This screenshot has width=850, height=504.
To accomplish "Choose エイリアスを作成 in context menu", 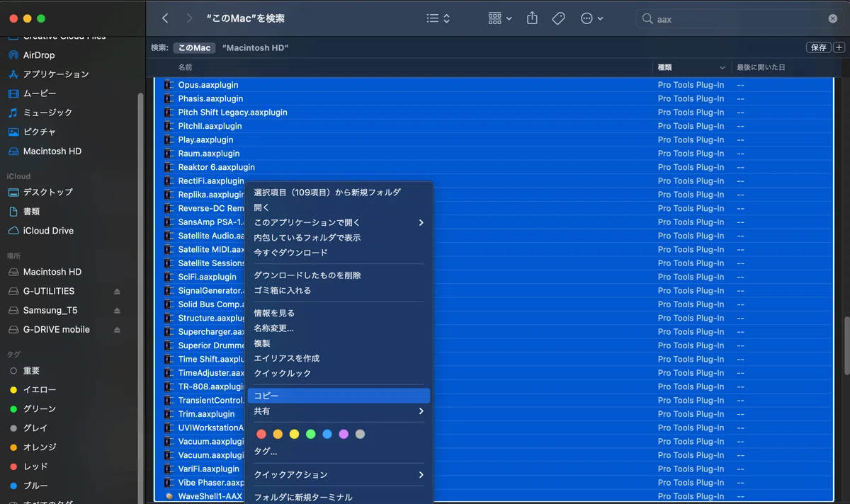I will click(339, 358).
